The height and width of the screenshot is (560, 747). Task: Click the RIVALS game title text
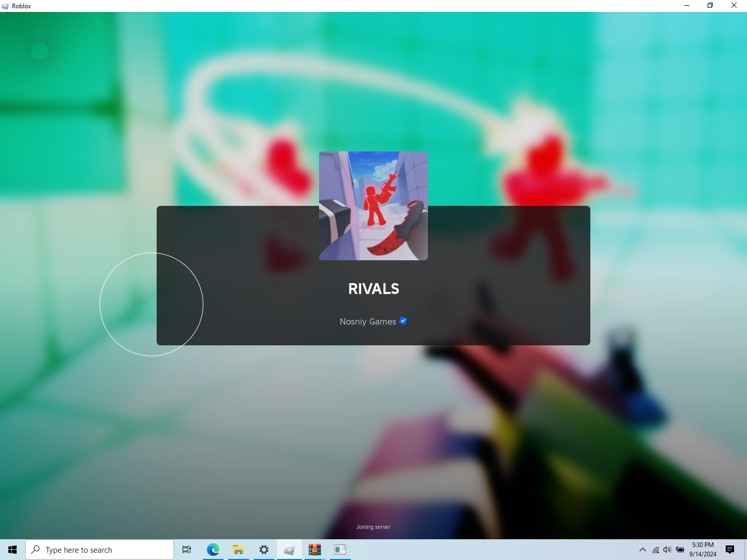(374, 289)
